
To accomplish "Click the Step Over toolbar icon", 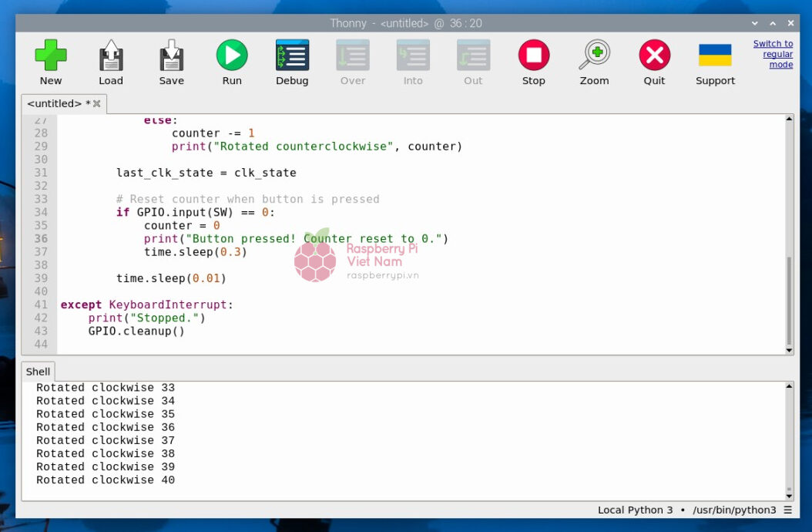I will (353, 56).
